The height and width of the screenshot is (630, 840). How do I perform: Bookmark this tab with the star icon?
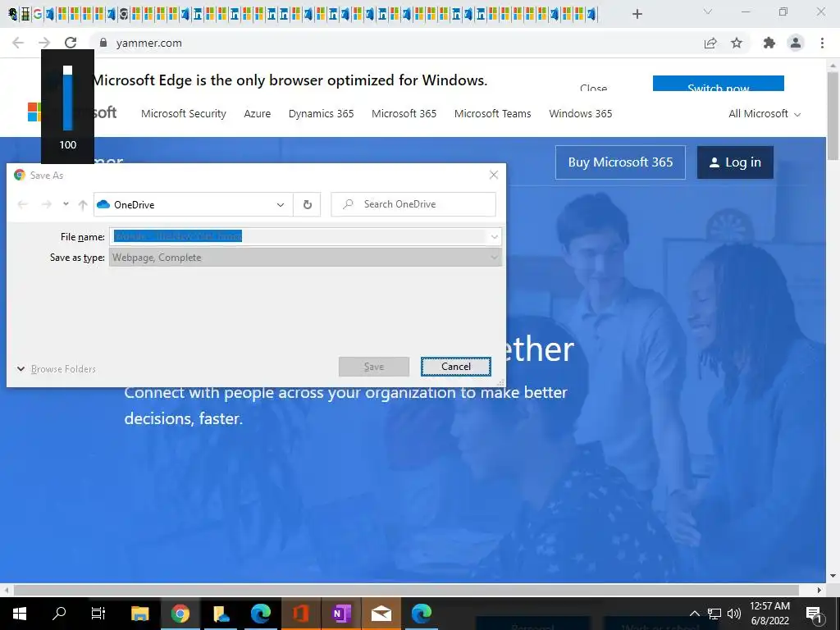737,43
